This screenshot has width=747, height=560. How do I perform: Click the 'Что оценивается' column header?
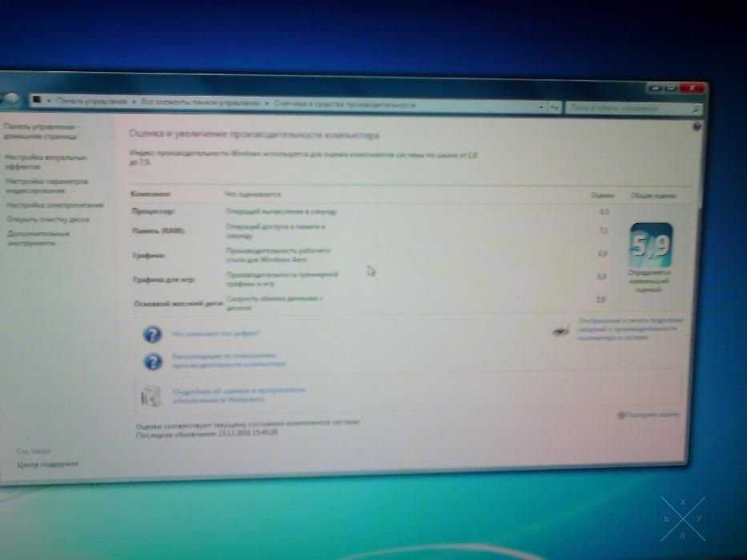[x=252, y=194]
